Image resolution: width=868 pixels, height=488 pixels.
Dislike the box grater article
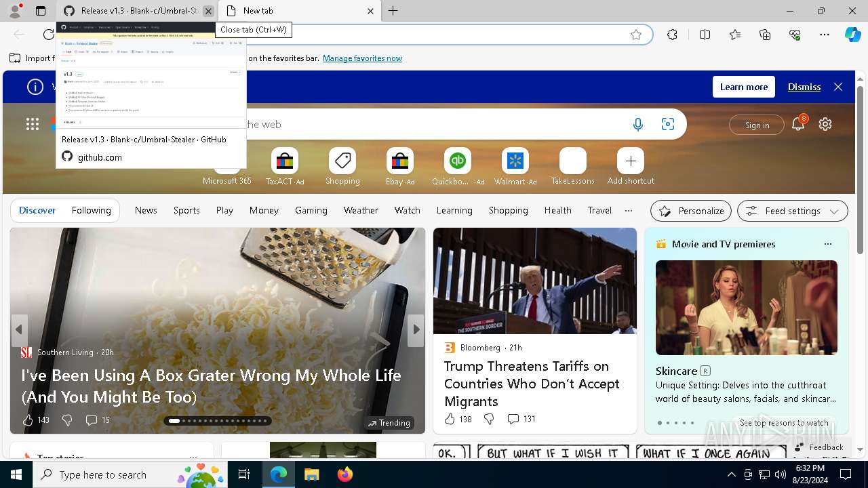67,420
